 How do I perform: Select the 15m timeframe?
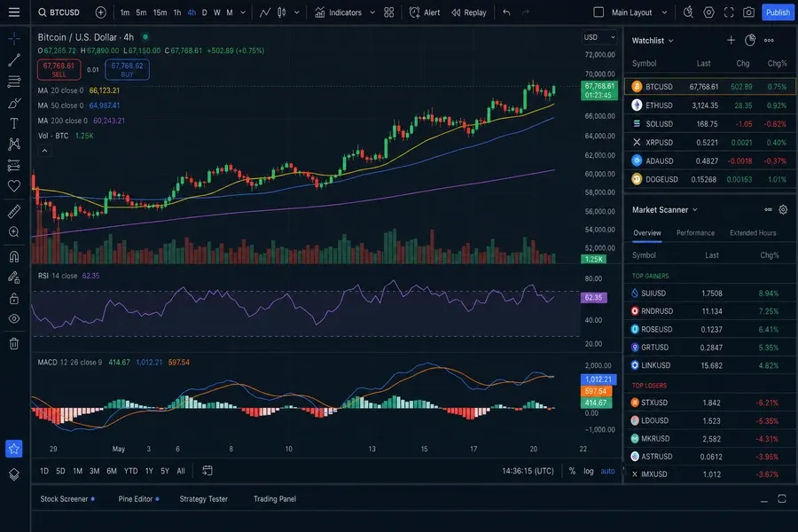pos(160,12)
